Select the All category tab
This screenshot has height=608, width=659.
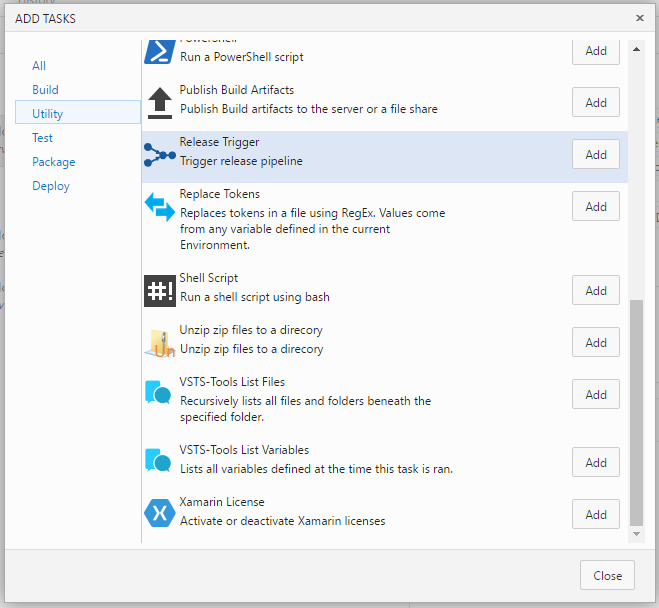point(39,66)
